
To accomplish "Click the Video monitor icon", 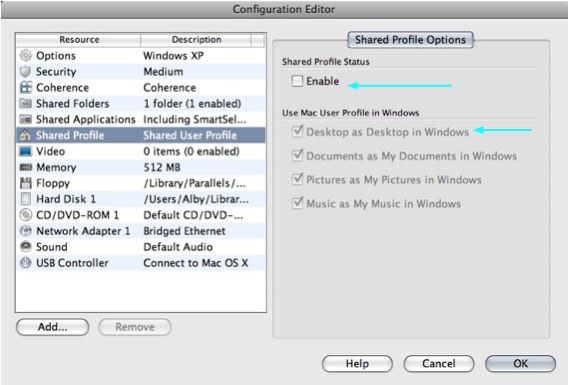I will coord(25,151).
